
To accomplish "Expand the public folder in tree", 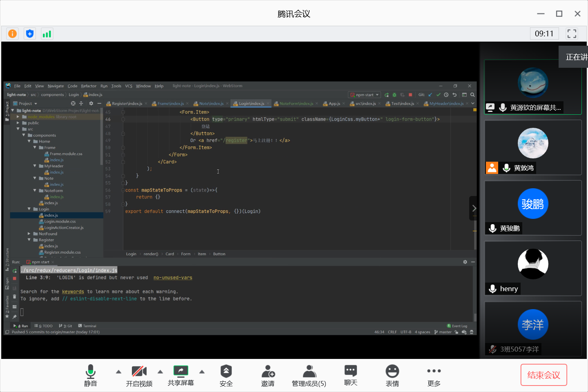I will 18,123.
